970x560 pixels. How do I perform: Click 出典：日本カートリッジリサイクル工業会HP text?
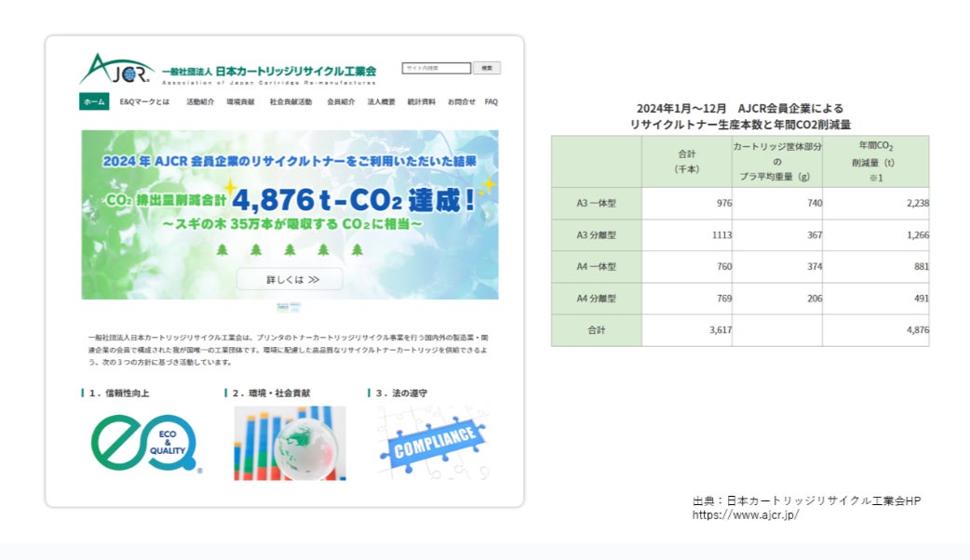click(807, 500)
